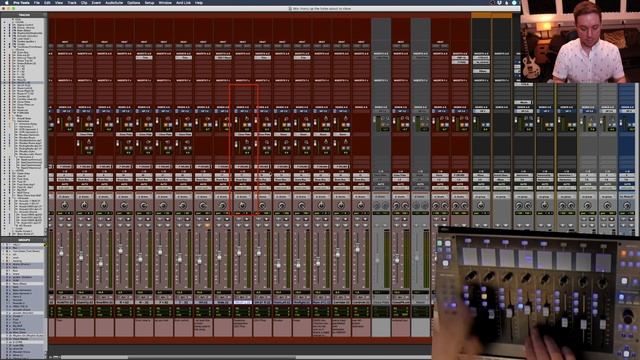Viewport: 640px width, 360px height.
Task: Open the Edit menu
Action: [47, 2]
